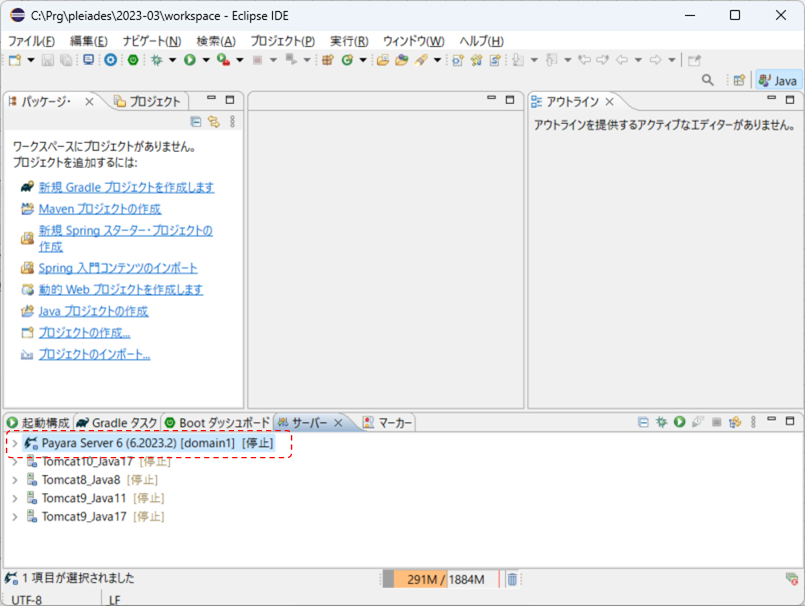Click the Search flashlight toolbar icon
Viewport: 805px width, 606px height.
421,60
